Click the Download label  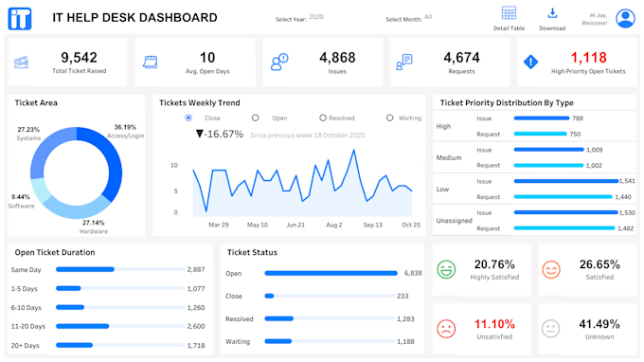552,28
